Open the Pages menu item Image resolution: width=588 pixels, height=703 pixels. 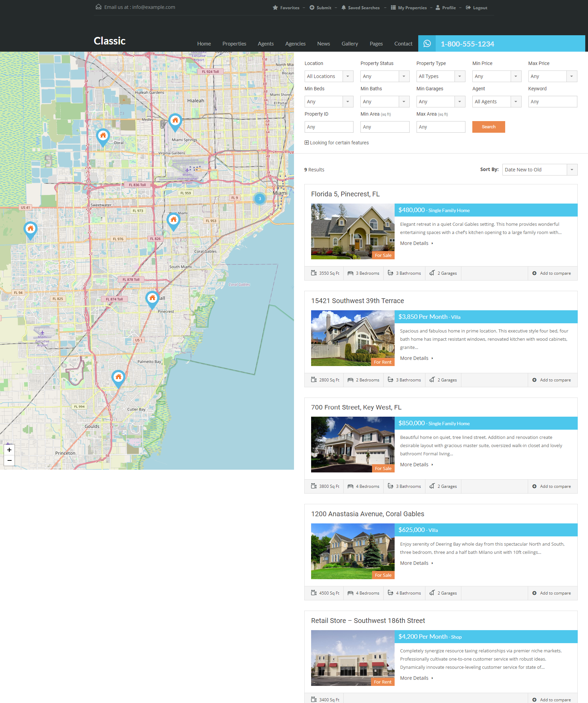point(376,44)
